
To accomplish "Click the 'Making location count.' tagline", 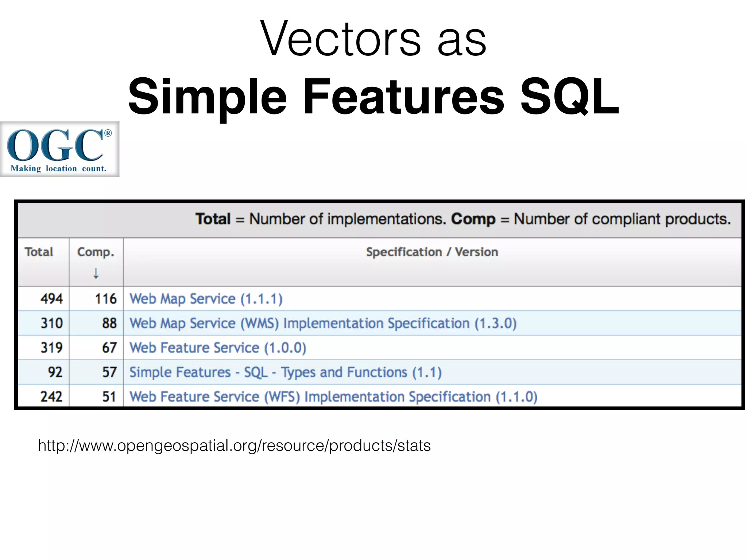I will (x=59, y=168).
